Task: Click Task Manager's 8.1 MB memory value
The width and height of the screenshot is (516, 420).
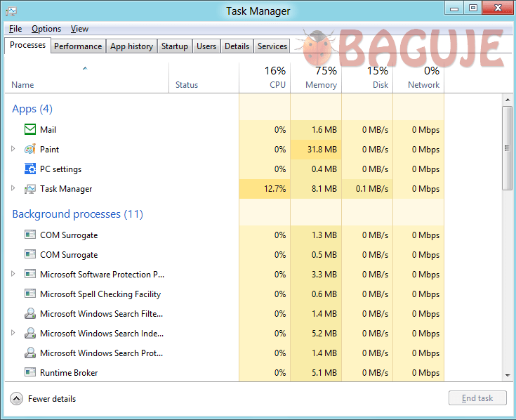Action: point(324,189)
